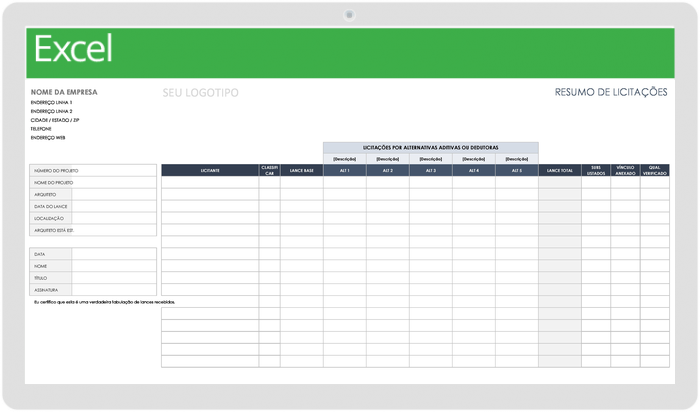Click the LICITANTE column header
Viewport: 700px width, 412px height.
[210, 171]
